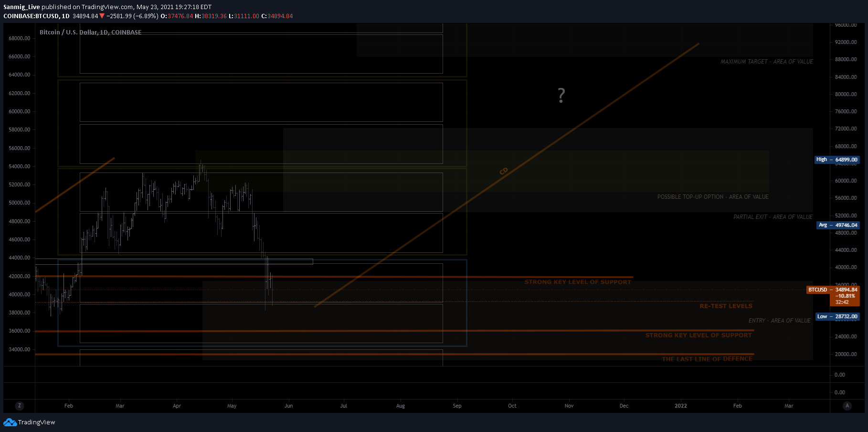Click the 'RE-TEST LEVELS' annotation
The width and height of the screenshot is (868, 432).
(726, 306)
